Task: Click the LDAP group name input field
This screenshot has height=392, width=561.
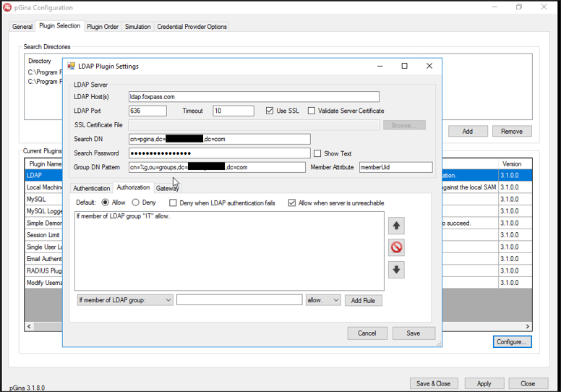Action: tap(239, 300)
